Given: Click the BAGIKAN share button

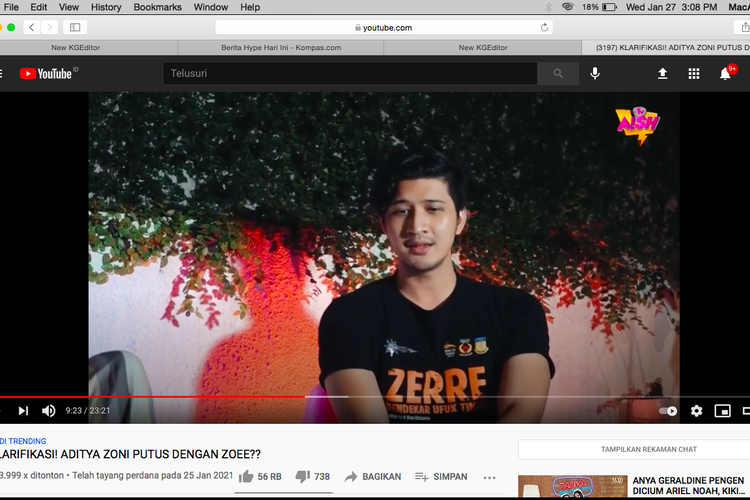Looking at the screenshot, I should (372, 477).
